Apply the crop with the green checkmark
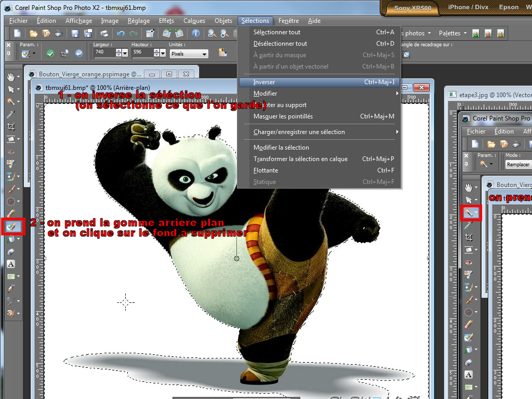This screenshot has height=399, width=532. (x=50, y=54)
